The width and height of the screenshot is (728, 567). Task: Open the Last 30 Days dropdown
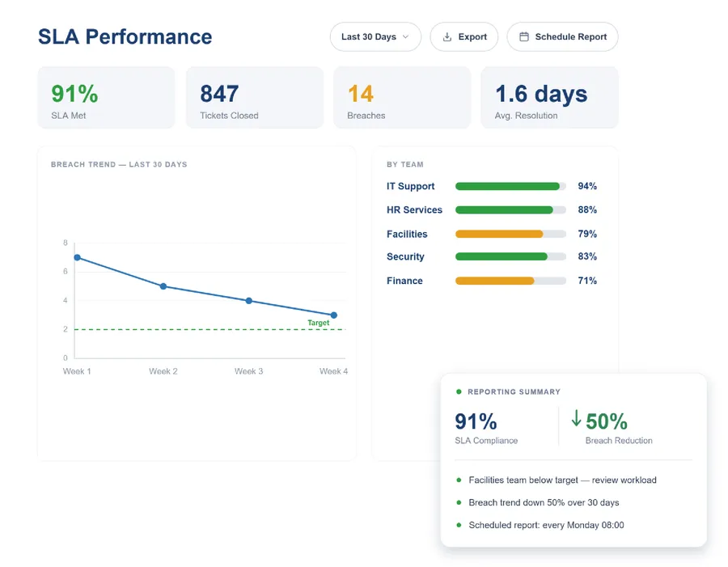coord(375,36)
